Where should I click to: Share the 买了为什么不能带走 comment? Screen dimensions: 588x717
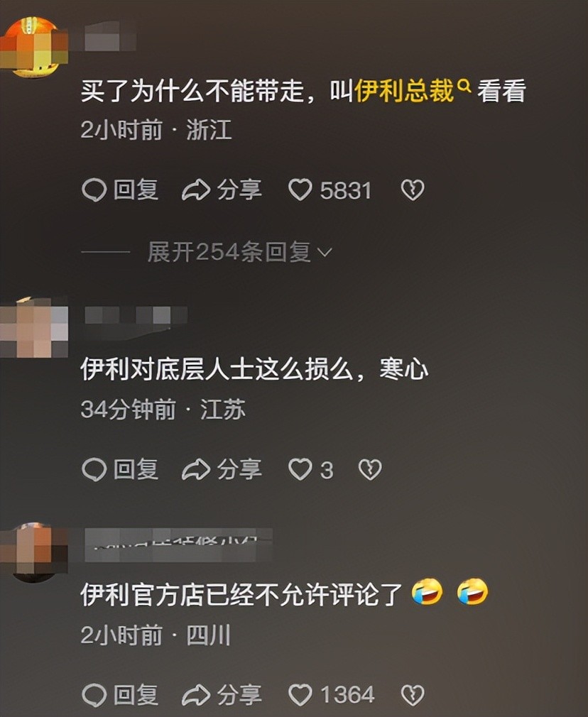[222, 190]
